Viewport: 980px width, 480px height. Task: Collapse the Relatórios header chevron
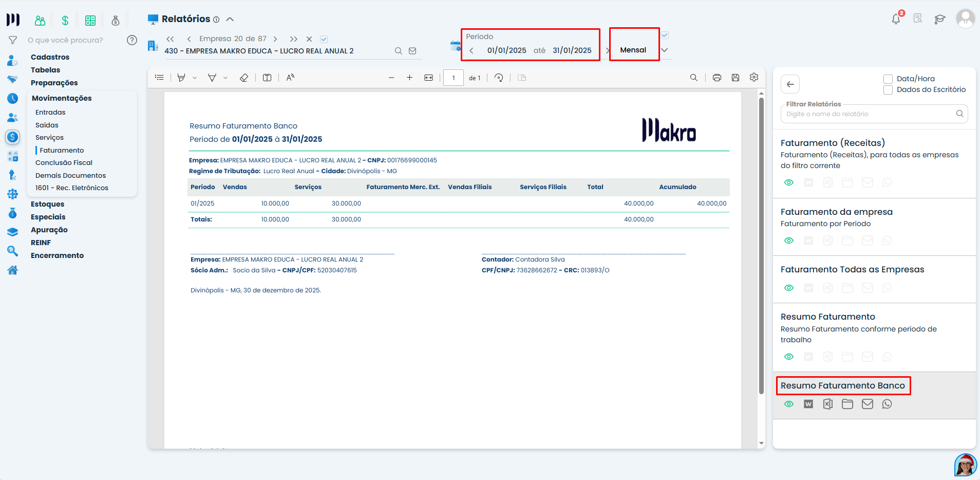230,18
